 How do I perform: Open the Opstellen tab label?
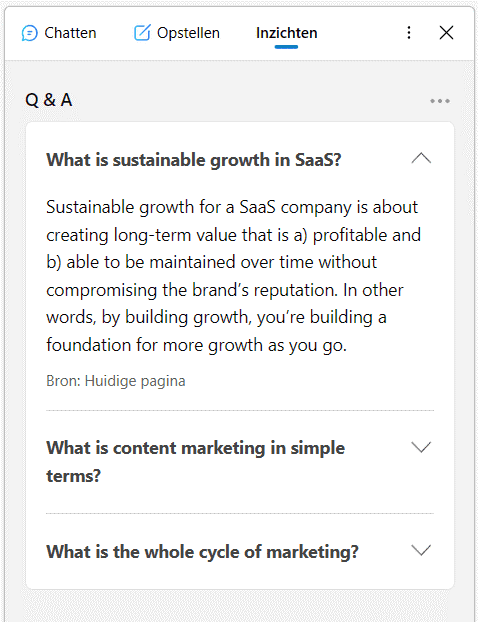tap(188, 33)
